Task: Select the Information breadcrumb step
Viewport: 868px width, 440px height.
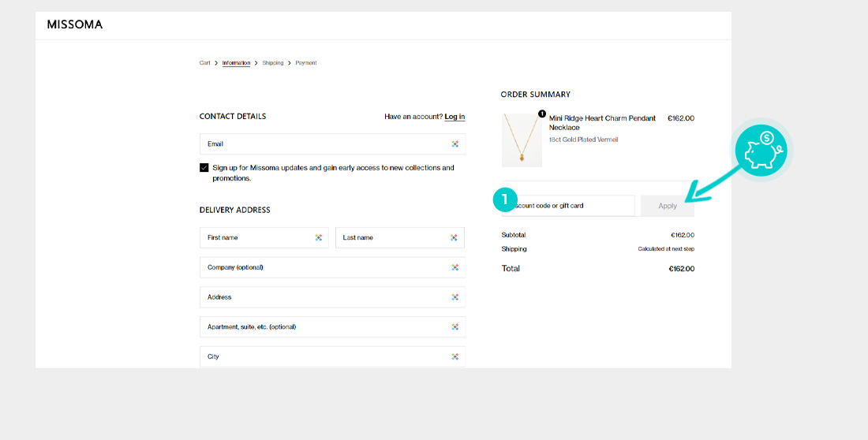Action: pyautogui.click(x=236, y=63)
